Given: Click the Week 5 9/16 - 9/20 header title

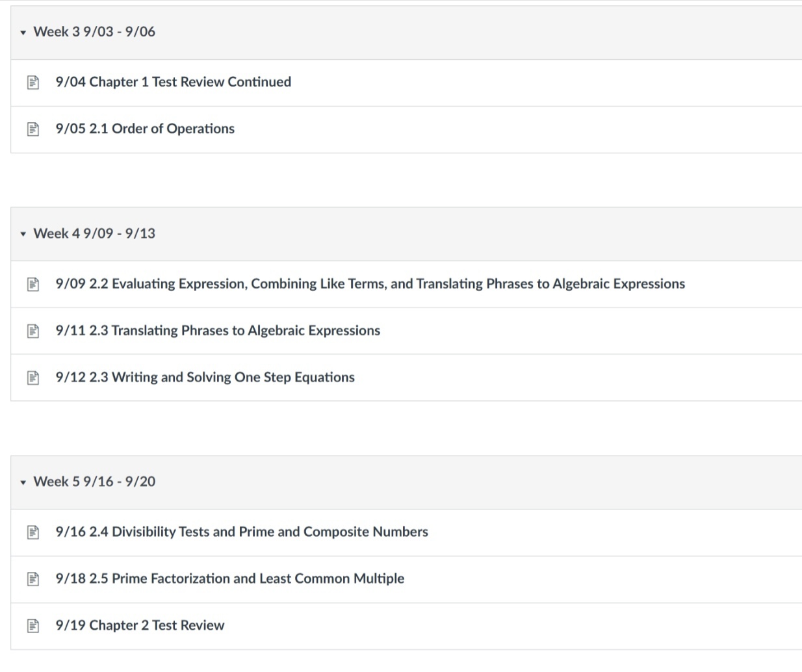Looking at the screenshot, I should (x=94, y=482).
